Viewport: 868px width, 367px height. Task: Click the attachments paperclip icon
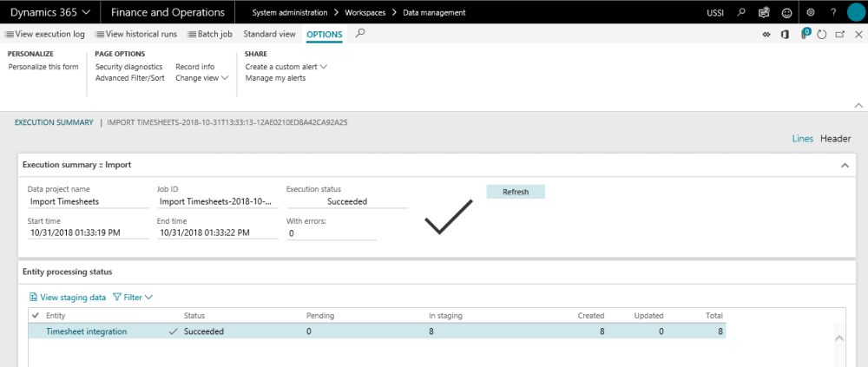(x=806, y=34)
